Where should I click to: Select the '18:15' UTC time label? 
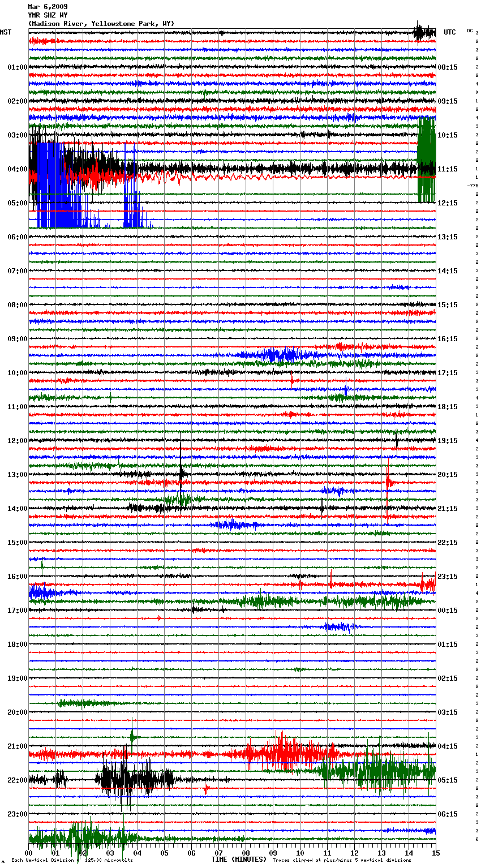[448, 407]
